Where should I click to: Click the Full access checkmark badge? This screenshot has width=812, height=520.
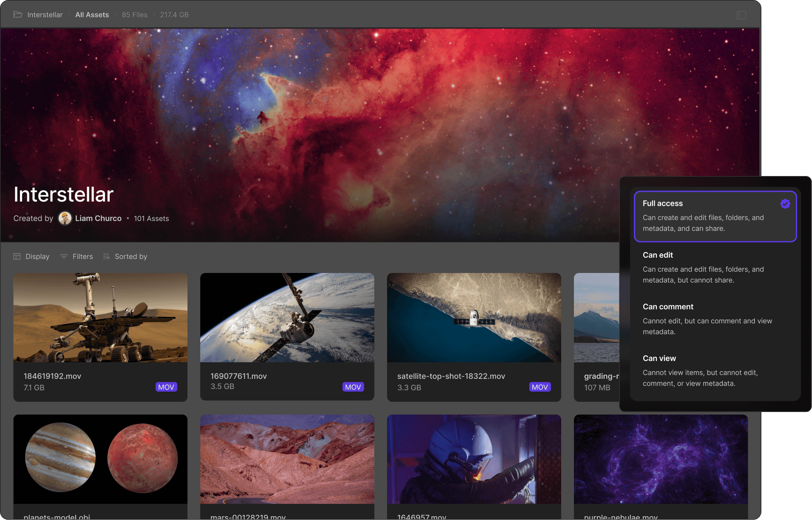point(785,204)
